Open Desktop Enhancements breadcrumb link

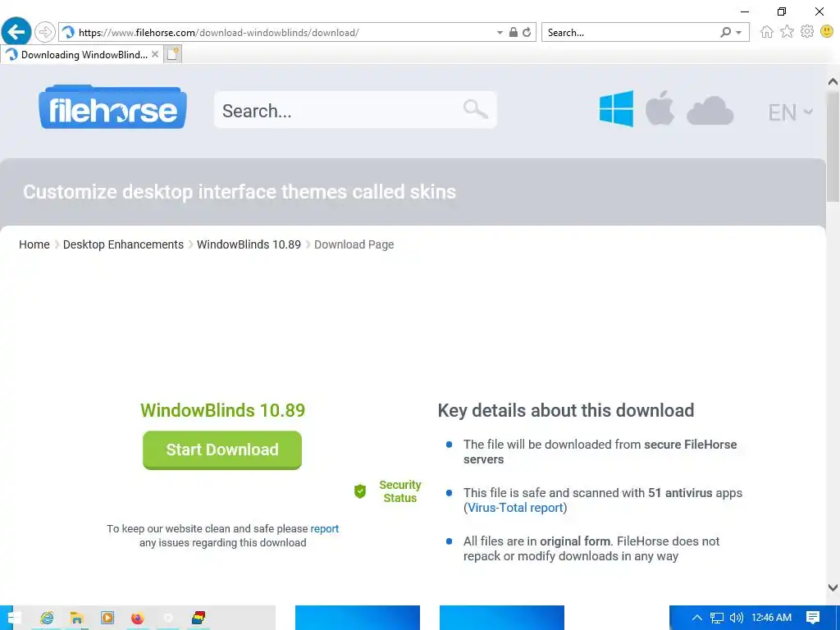[x=123, y=244]
